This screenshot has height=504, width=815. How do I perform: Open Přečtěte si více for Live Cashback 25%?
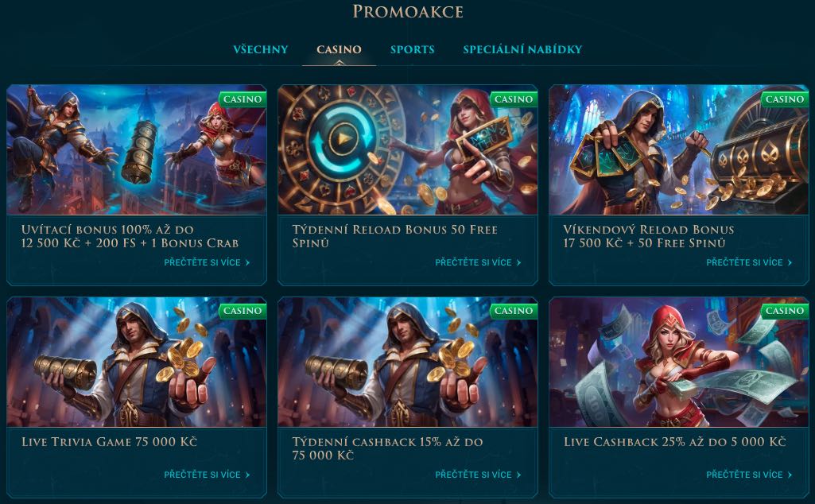click(749, 475)
